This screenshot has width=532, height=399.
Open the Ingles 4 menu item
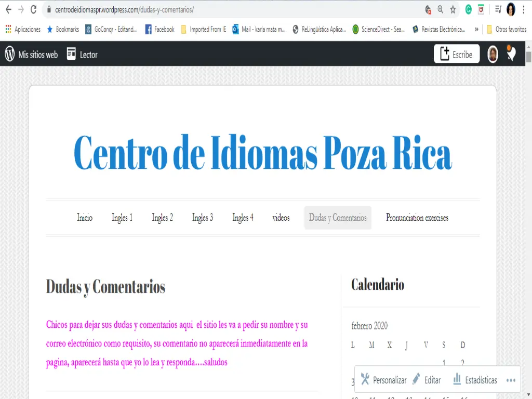click(243, 218)
